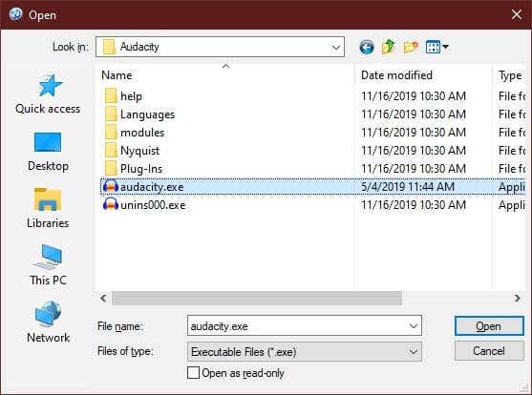Select the help folder icon

111,96
